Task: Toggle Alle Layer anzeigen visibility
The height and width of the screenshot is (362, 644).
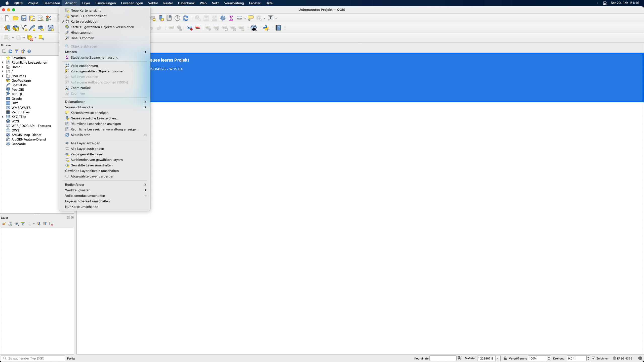Action: [x=85, y=143]
